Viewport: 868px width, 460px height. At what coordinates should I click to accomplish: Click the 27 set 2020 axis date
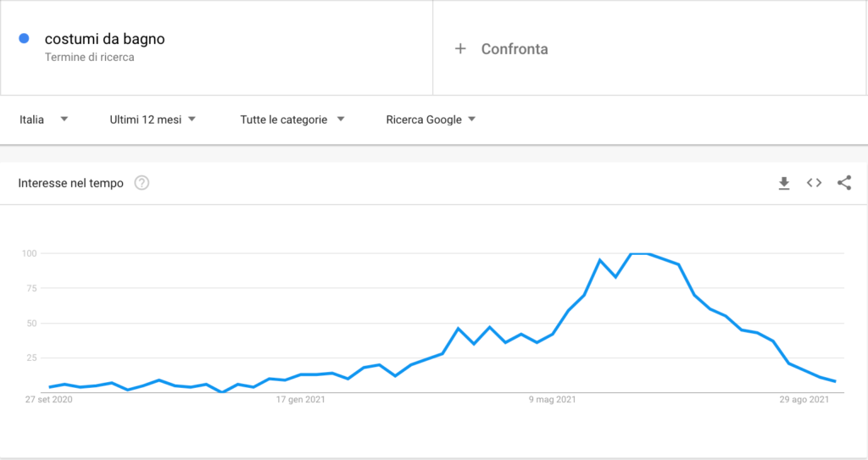pyautogui.click(x=50, y=399)
